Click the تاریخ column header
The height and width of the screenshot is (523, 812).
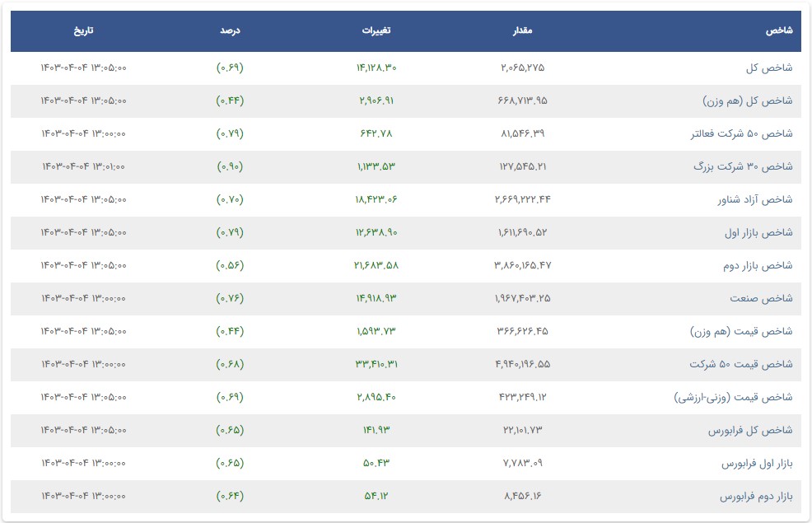83,30
